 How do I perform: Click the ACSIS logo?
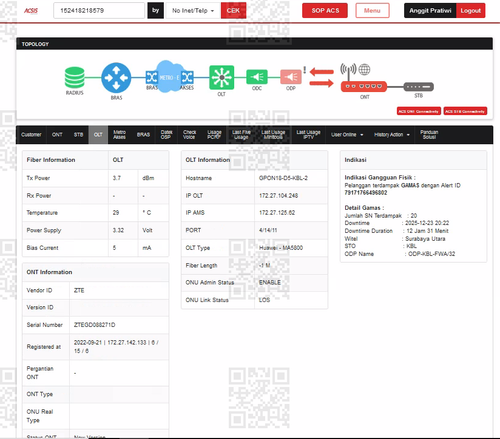click(31, 11)
